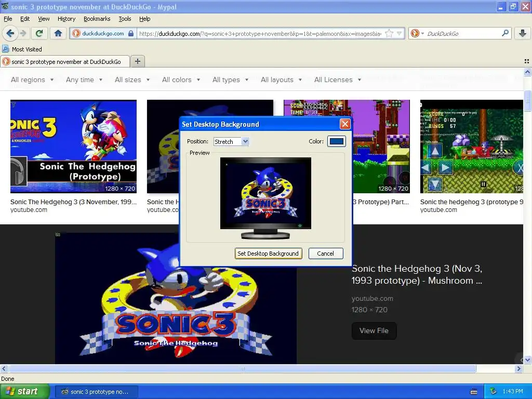Pick a background color with the Color swatch
This screenshot has height=399, width=532.
pos(337,141)
